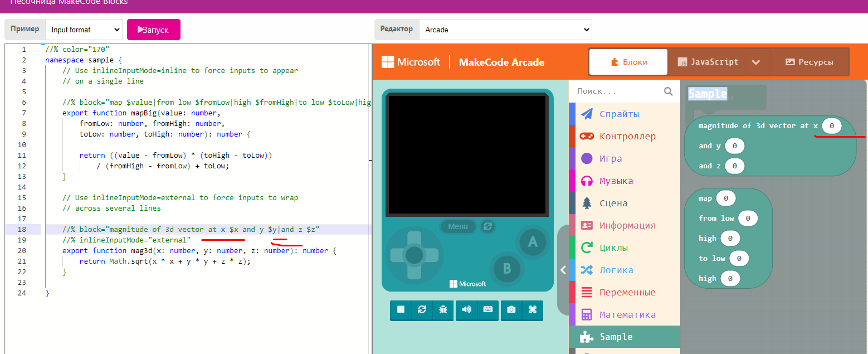This screenshot has width=868, height=354.
Task: Click the 'export function mapBig' code line
Action: (142, 113)
